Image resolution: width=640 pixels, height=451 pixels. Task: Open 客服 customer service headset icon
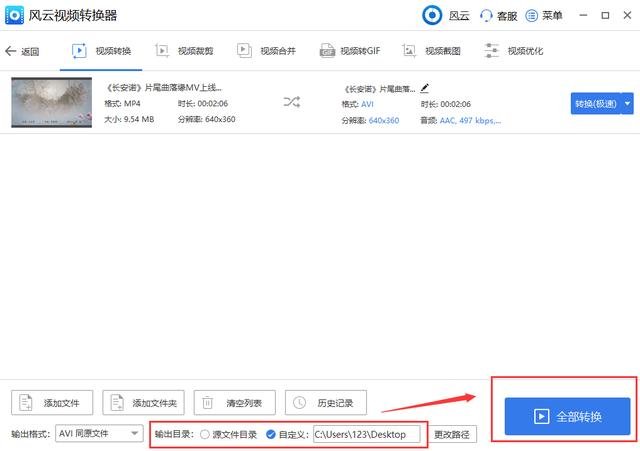point(486,16)
